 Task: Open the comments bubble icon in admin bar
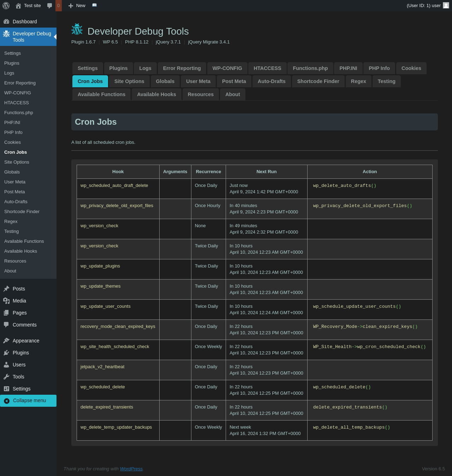click(x=50, y=6)
